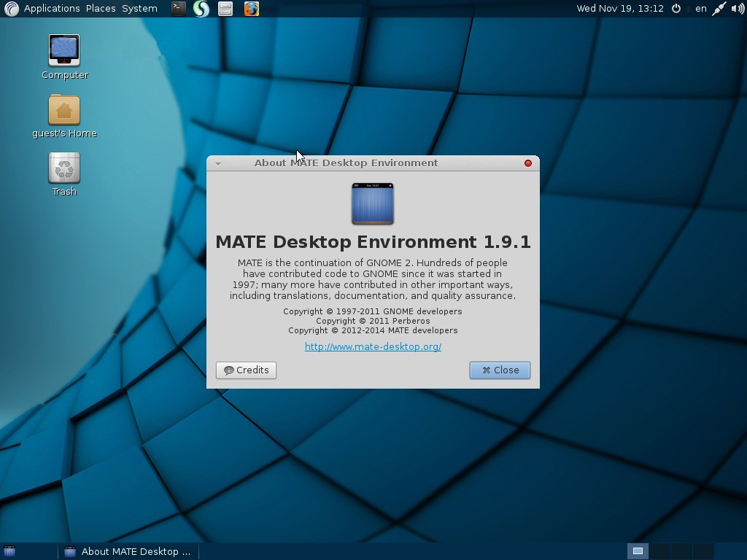This screenshot has height=560, width=747.
Task: Open the mate-desktop.org link
Action: pyautogui.click(x=373, y=346)
